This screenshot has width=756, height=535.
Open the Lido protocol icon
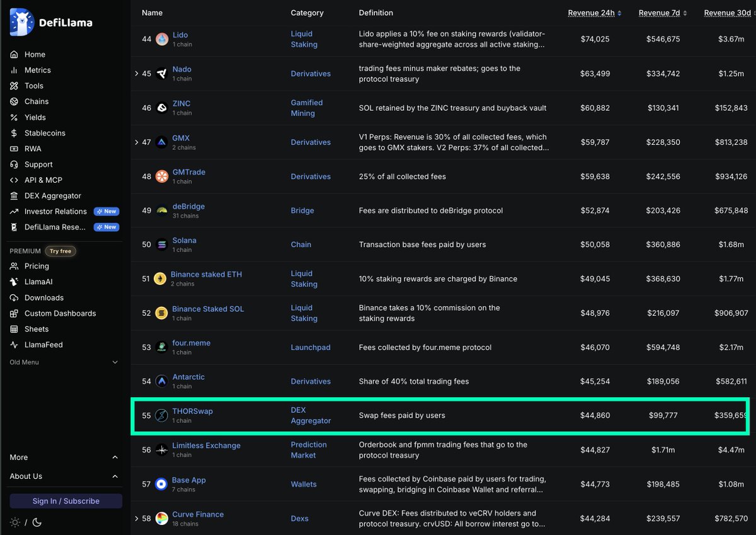pyautogui.click(x=162, y=39)
